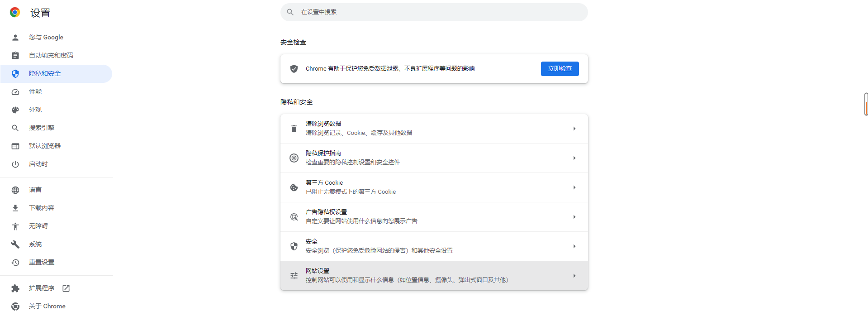Expand 清除浏览数据 using its right arrow
868x321 pixels.
pos(574,129)
